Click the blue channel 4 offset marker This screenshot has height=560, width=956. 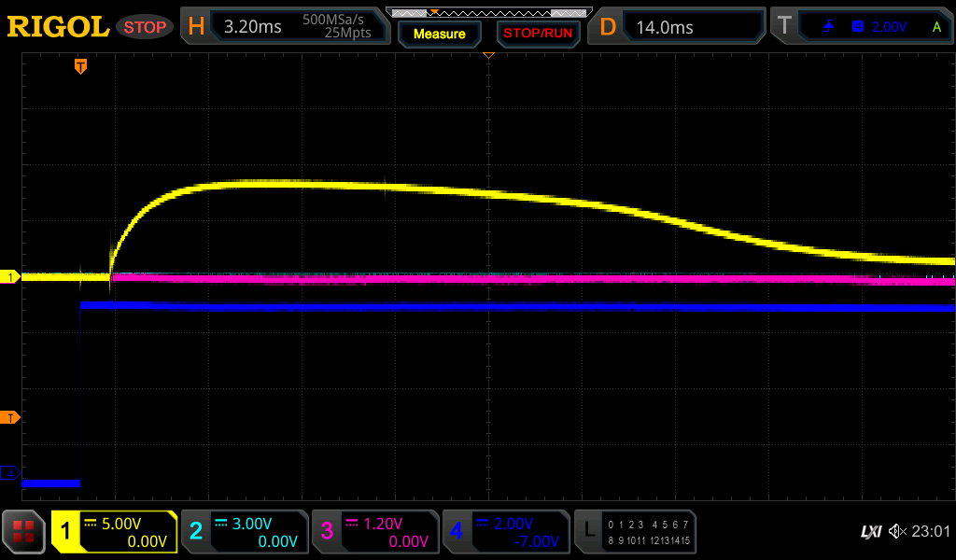click(x=11, y=474)
